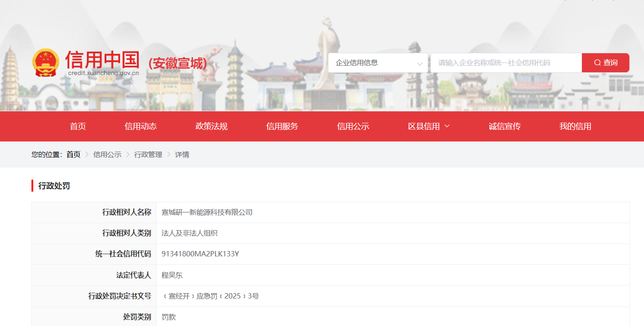Go to the 首页 navigation menu item
The image size is (644, 326).
click(x=78, y=126)
